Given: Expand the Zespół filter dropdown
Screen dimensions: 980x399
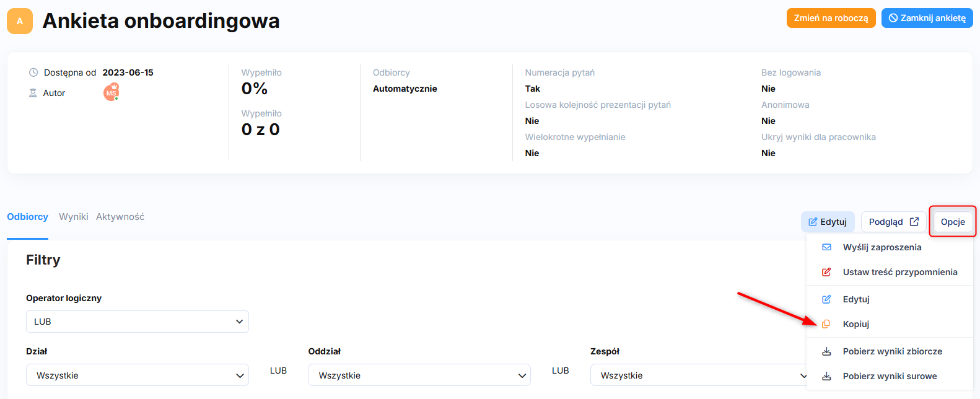Looking at the screenshot, I should tap(700, 375).
